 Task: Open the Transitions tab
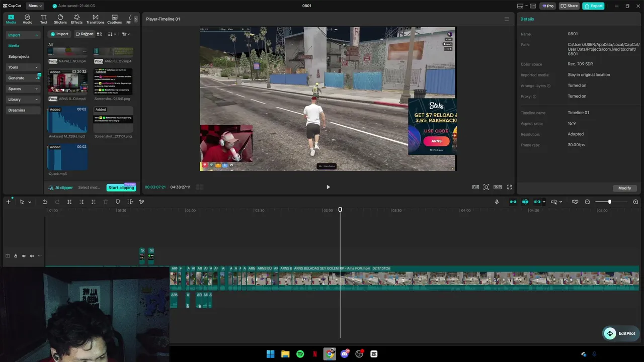95,19
